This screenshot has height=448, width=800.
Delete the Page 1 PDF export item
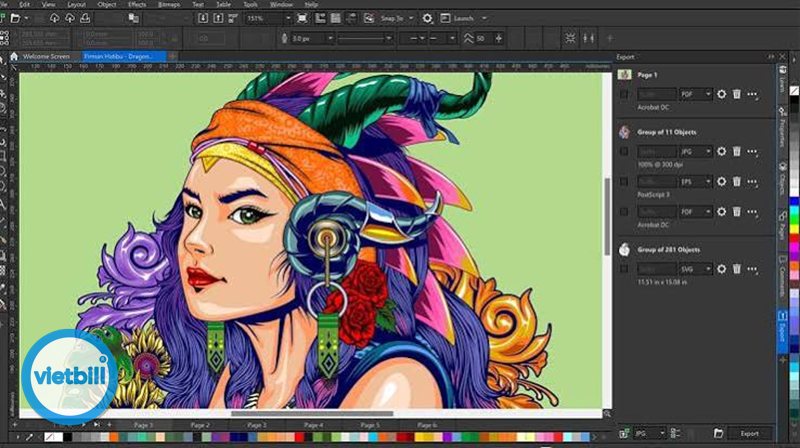click(x=737, y=94)
